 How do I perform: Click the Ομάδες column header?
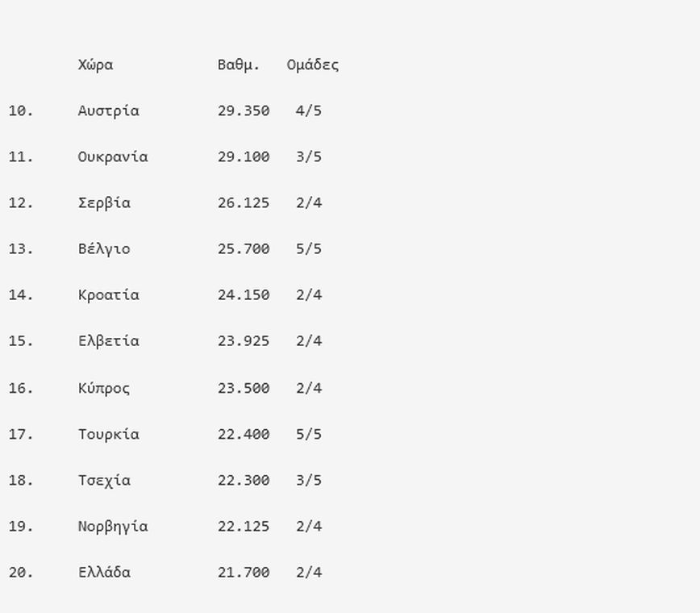click(x=313, y=65)
